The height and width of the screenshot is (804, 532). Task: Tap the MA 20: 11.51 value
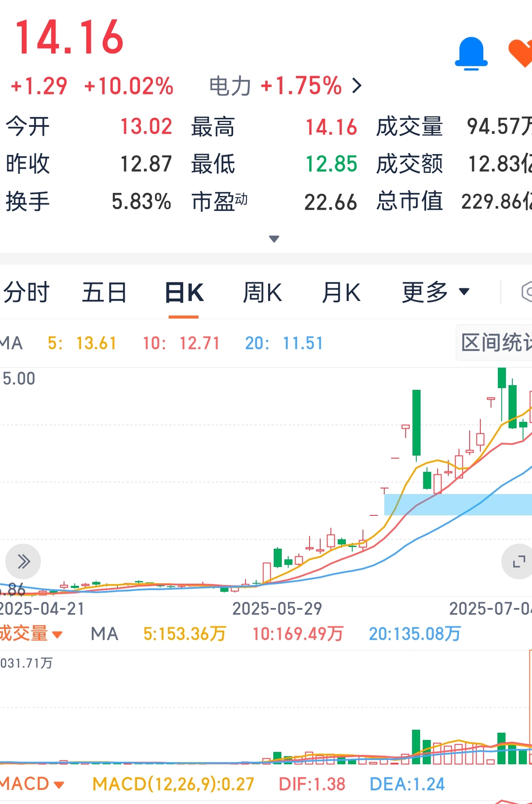pos(284,343)
